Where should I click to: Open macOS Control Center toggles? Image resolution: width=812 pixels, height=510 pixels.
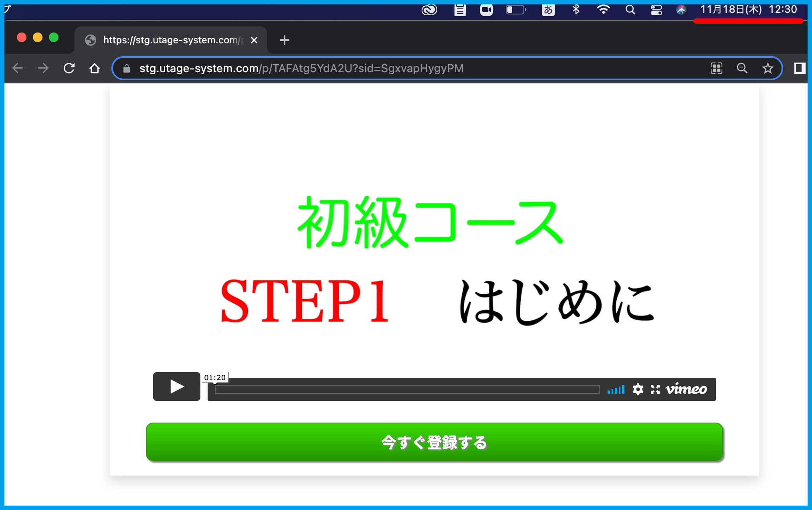point(656,10)
